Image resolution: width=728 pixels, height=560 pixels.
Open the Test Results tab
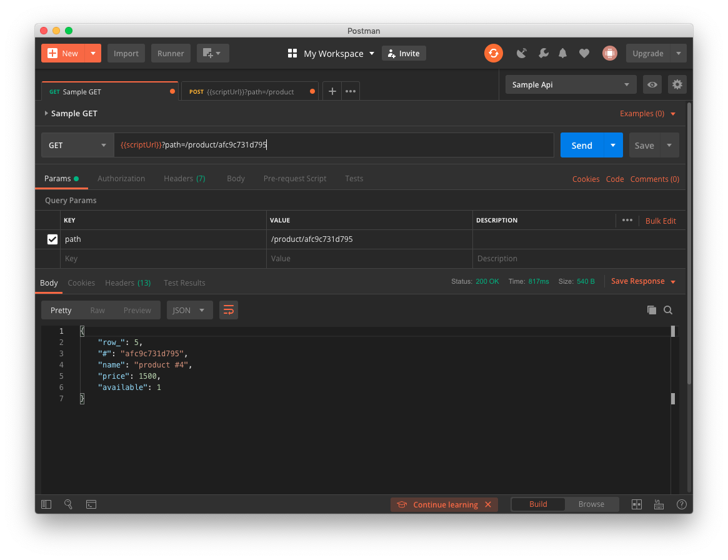point(184,282)
